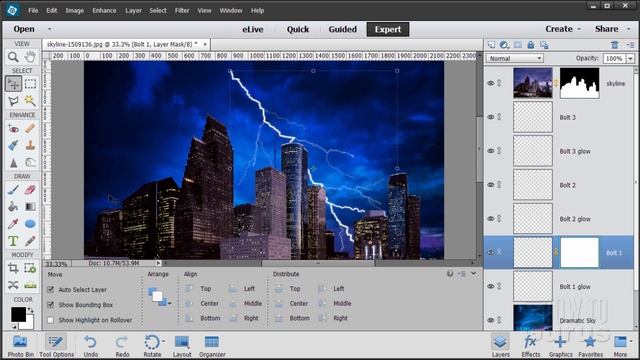Open the Layer menu
The height and width of the screenshot is (360, 640).
(x=133, y=11)
